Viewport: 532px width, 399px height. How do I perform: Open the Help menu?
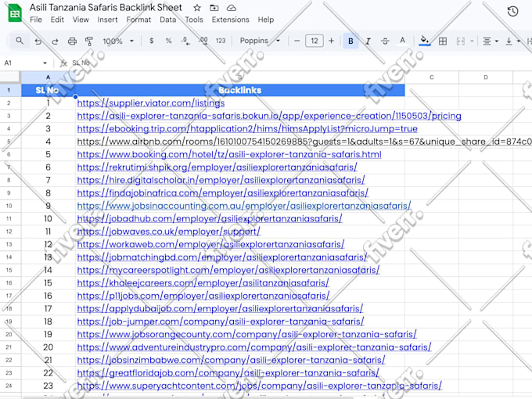click(x=266, y=20)
